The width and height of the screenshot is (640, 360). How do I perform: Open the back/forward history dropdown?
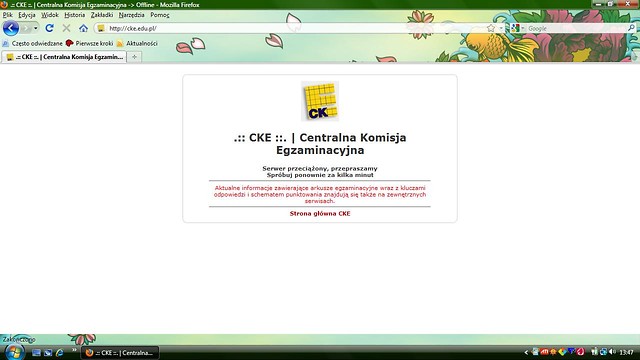36,28
